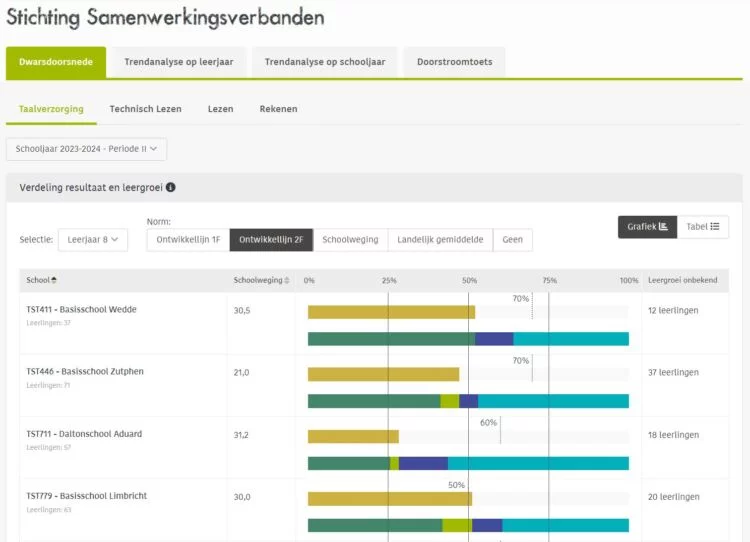Set the norm to Geen
The height and width of the screenshot is (542, 750).
(512, 240)
